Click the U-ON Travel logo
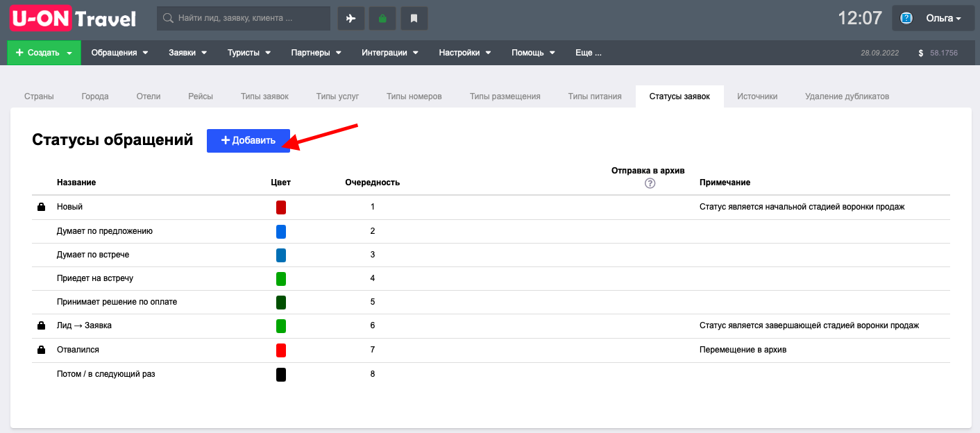The image size is (980, 433). (x=73, y=18)
